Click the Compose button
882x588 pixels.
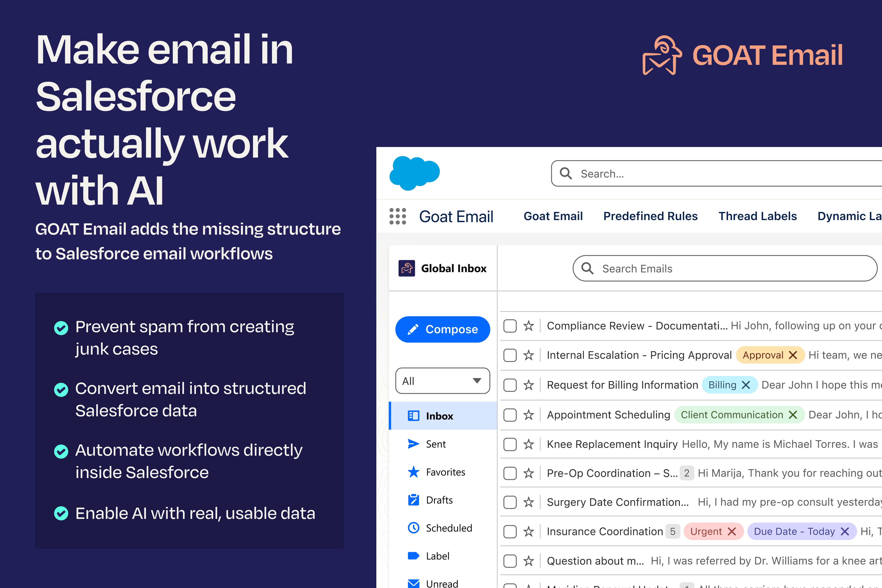click(443, 329)
